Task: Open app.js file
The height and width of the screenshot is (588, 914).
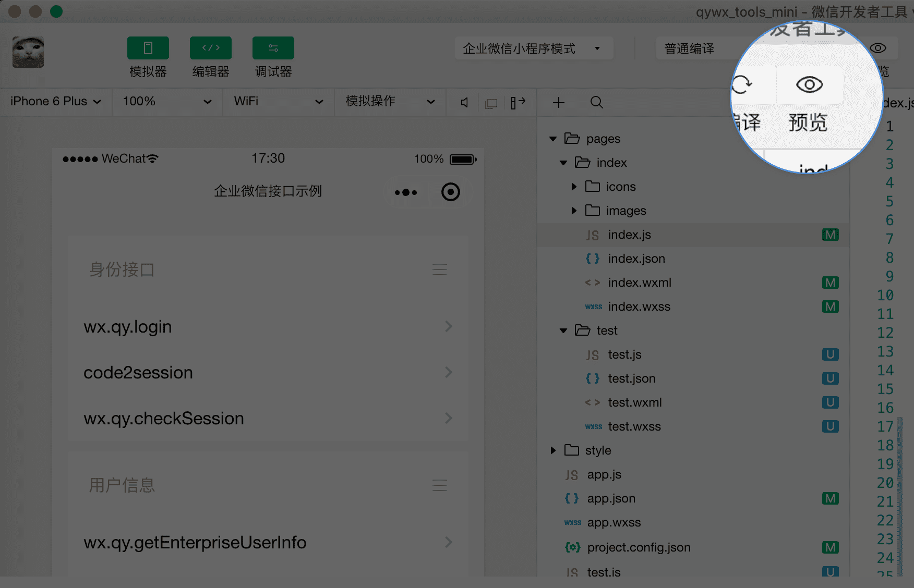Action: point(693,474)
